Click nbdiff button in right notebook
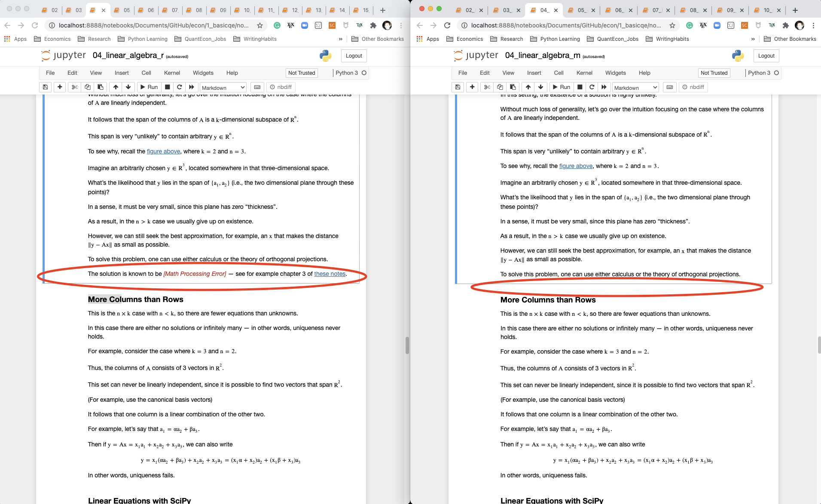This screenshot has height=504, width=821. [x=693, y=87]
